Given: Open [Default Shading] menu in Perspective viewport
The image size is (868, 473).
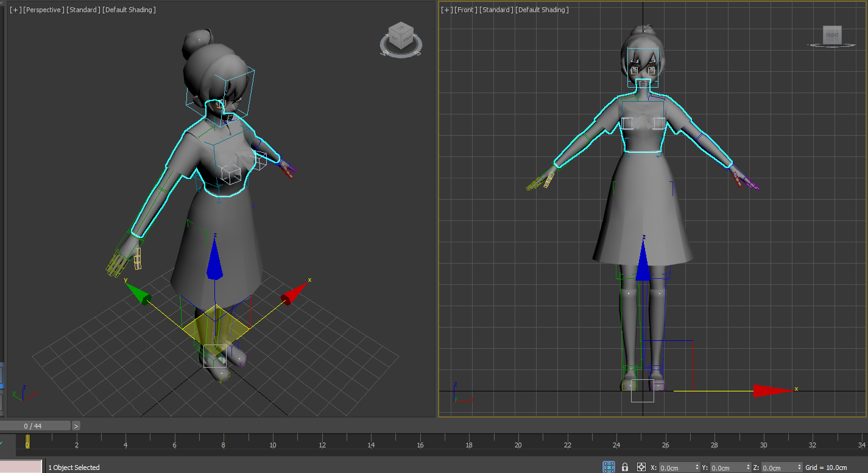Looking at the screenshot, I should [x=129, y=10].
